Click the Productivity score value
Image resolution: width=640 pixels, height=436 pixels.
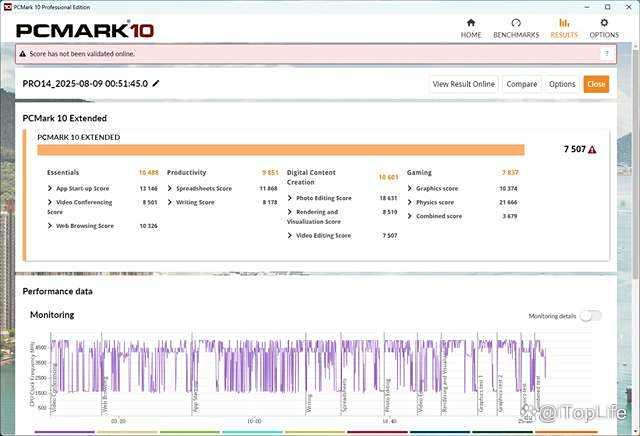pos(270,172)
